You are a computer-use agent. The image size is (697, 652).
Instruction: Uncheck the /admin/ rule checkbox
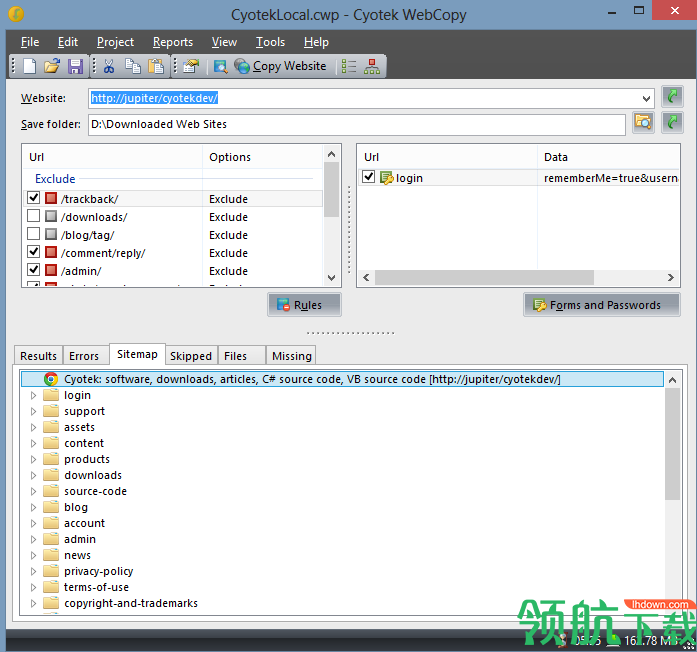point(33,269)
